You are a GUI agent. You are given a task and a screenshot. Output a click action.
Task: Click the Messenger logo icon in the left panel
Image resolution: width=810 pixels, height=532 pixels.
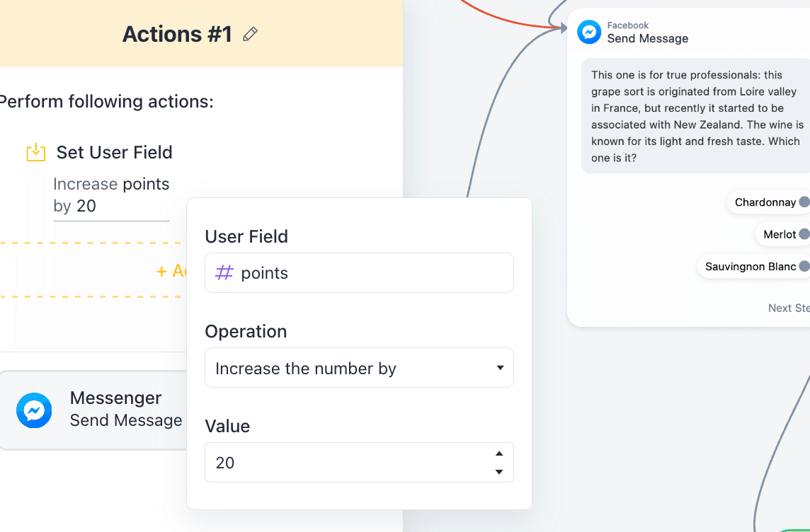click(x=34, y=410)
